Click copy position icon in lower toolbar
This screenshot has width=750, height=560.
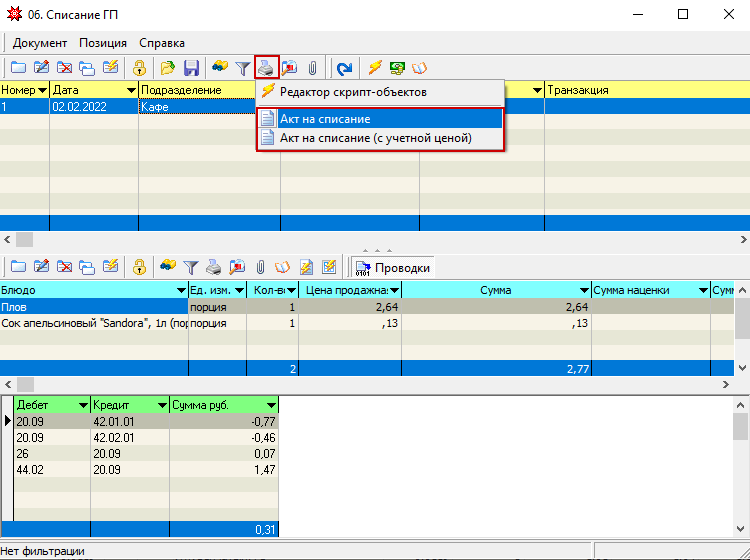click(87, 266)
